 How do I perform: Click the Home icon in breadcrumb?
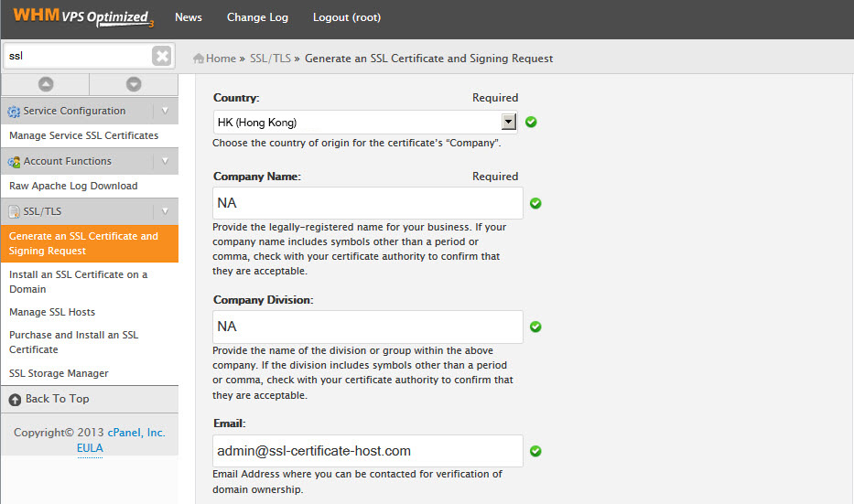(199, 59)
